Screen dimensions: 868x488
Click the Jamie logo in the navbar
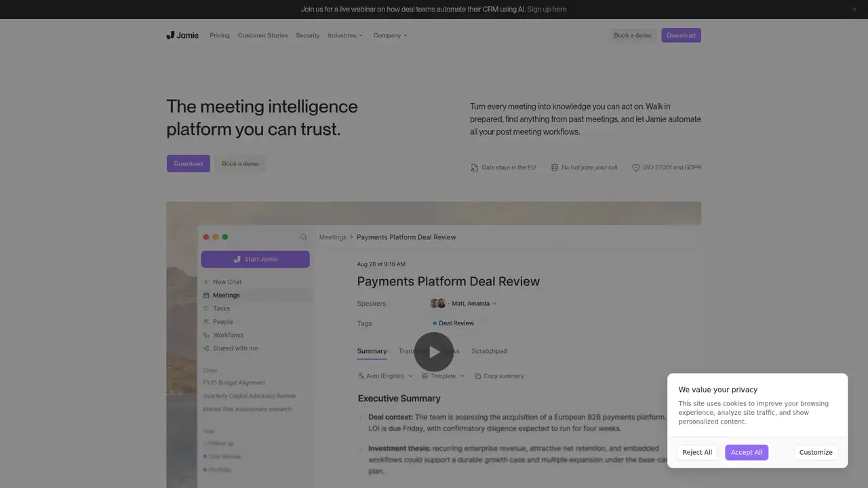tap(182, 35)
